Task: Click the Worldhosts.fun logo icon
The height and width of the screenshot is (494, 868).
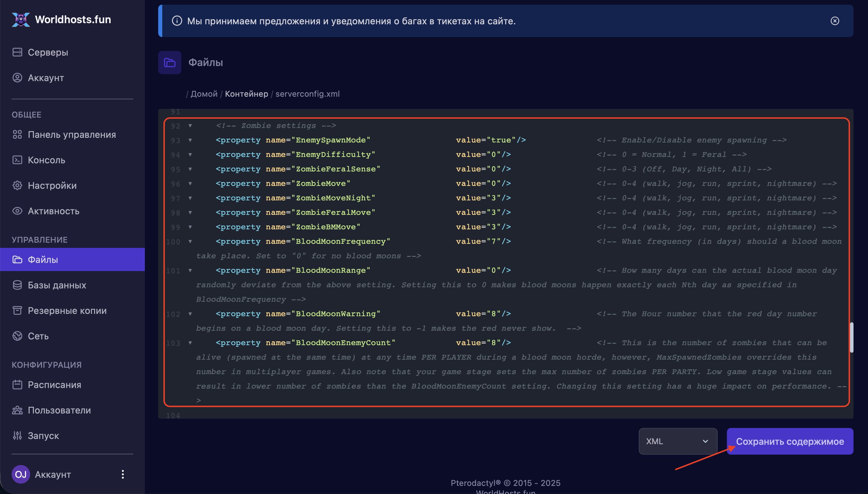Action: pyautogui.click(x=21, y=20)
